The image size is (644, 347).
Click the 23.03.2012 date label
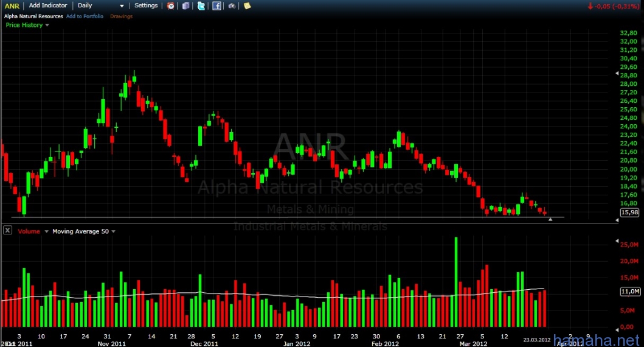click(x=536, y=340)
